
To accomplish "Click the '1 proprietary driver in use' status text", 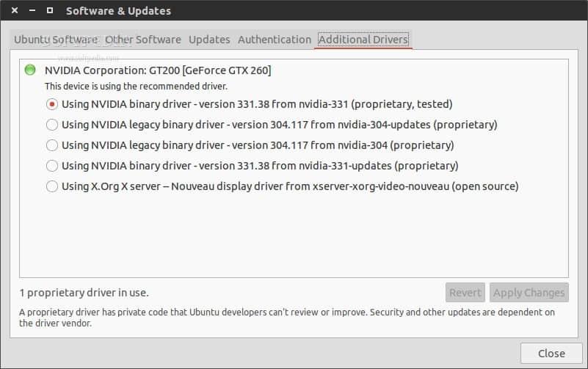I will point(84,293).
